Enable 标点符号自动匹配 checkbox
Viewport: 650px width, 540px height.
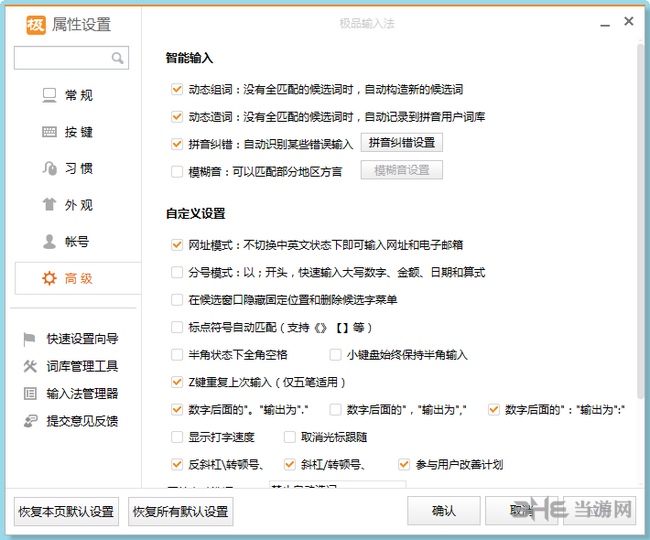point(177,327)
